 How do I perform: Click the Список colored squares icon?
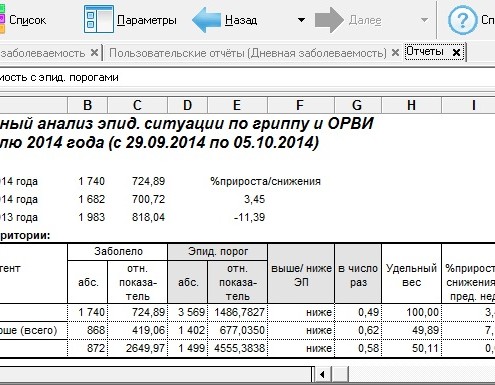click(2, 19)
